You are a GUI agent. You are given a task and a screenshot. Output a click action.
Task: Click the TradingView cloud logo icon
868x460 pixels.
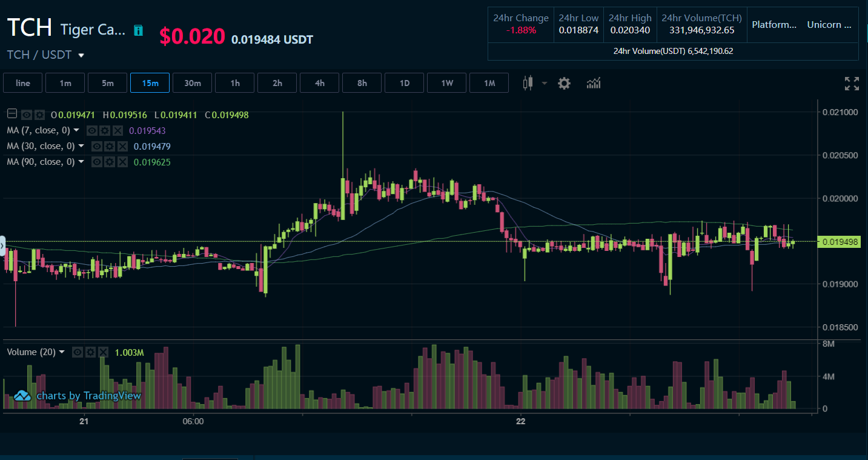[22, 396]
